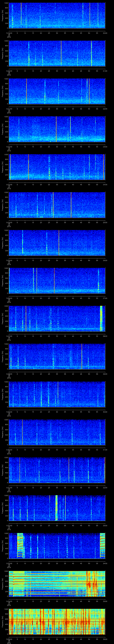Click the '5:28:00' start time label
This screenshot has width=114, height=644.
(x=9, y=374)
